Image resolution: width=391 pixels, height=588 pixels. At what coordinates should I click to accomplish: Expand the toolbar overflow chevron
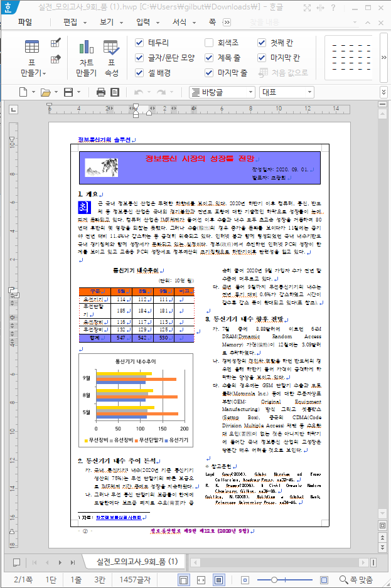(x=383, y=92)
